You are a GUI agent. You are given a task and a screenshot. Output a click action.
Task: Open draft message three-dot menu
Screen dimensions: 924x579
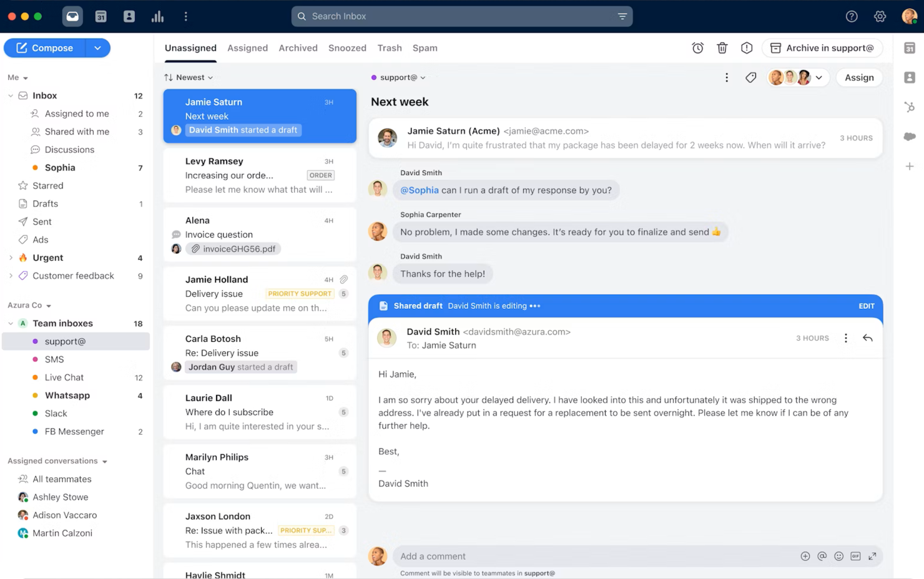846,338
